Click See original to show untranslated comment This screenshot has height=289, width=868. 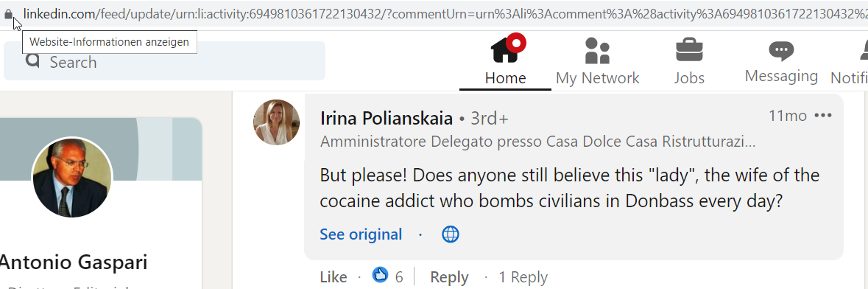click(361, 234)
